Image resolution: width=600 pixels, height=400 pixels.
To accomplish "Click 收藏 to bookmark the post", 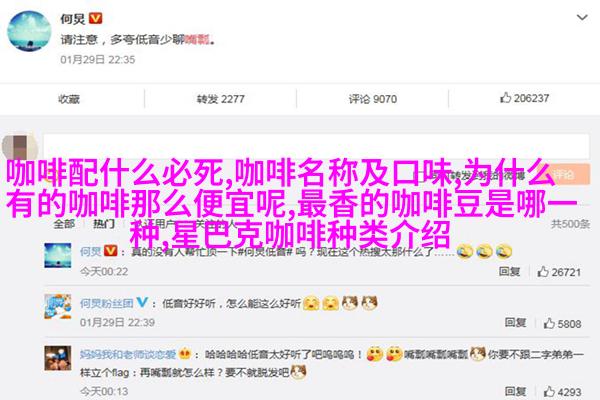I will pyautogui.click(x=69, y=99).
